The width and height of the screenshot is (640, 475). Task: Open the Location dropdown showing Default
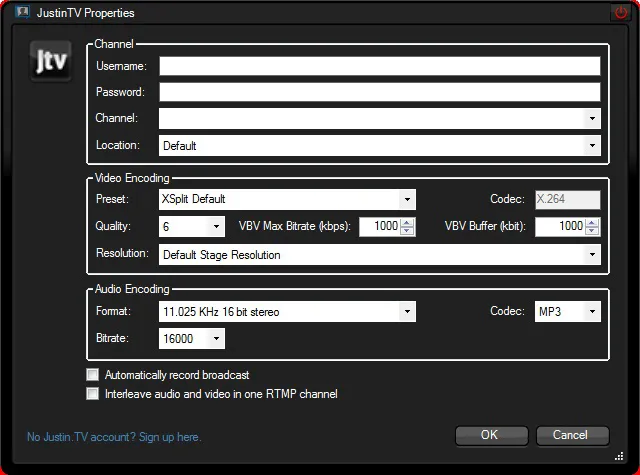pyautogui.click(x=380, y=145)
